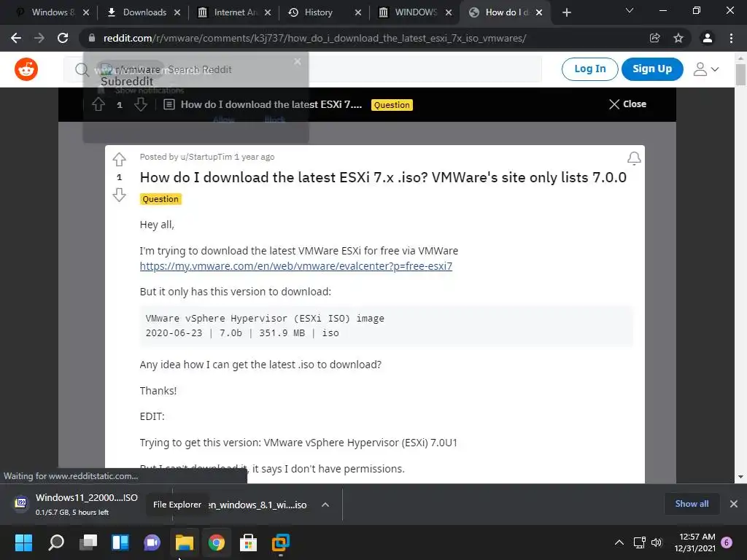Open a new browser tab

coord(566,12)
